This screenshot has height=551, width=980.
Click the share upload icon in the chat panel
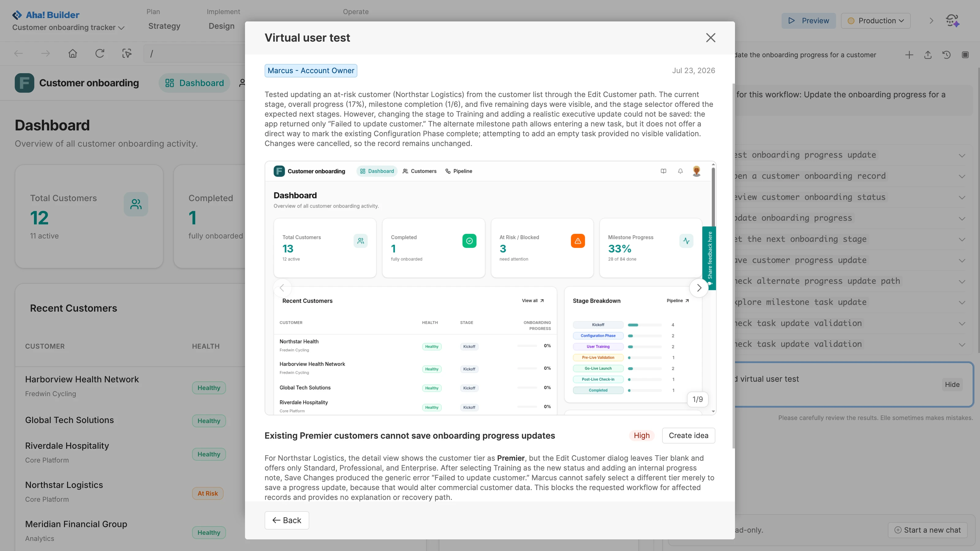coord(928,55)
